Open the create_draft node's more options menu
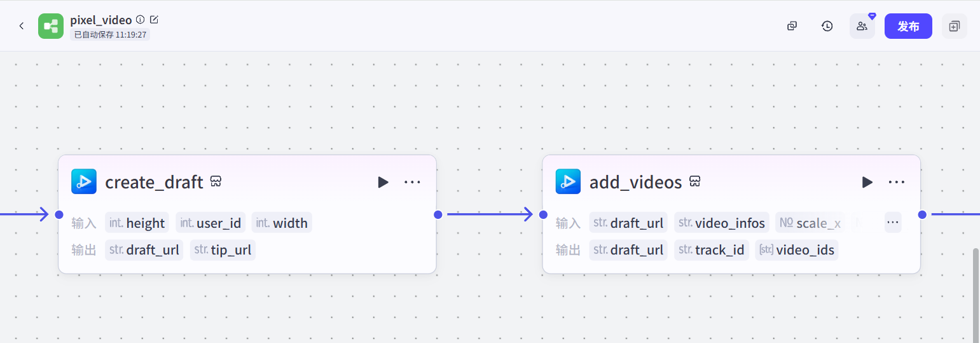Image resolution: width=980 pixels, height=343 pixels. pyautogui.click(x=412, y=182)
